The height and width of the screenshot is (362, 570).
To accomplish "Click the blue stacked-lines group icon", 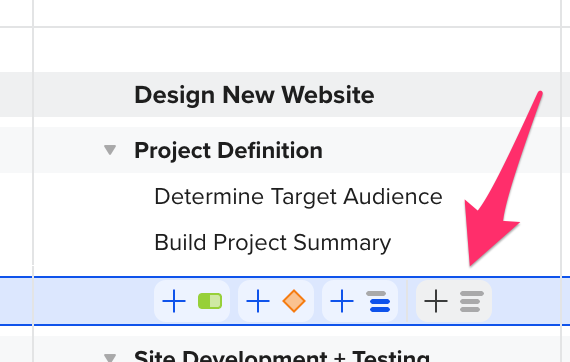I will (x=378, y=301).
